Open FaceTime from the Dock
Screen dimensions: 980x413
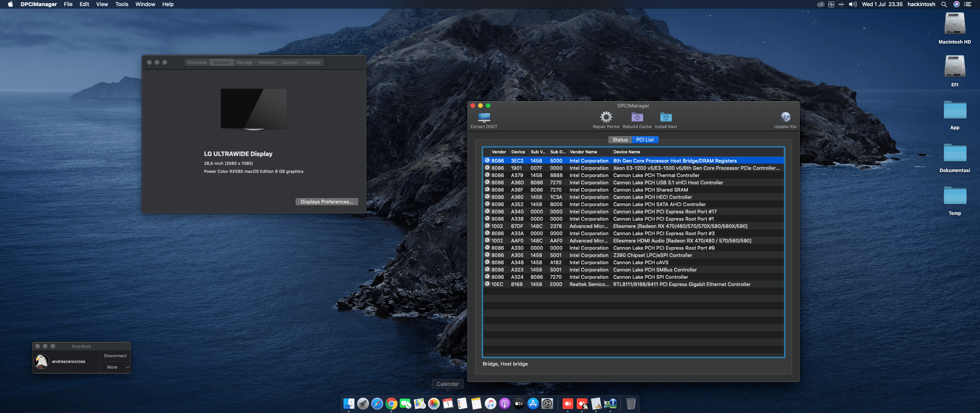pos(405,403)
